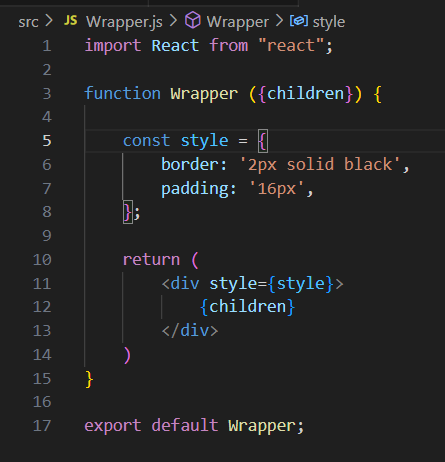The width and height of the screenshot is (445, 462).
Task: Click the 'React' identifier on line 1
Action: (175, 46)
